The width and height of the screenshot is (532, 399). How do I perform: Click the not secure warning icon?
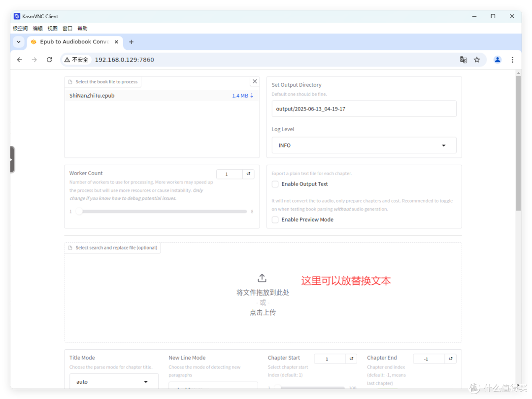(67, 60)
